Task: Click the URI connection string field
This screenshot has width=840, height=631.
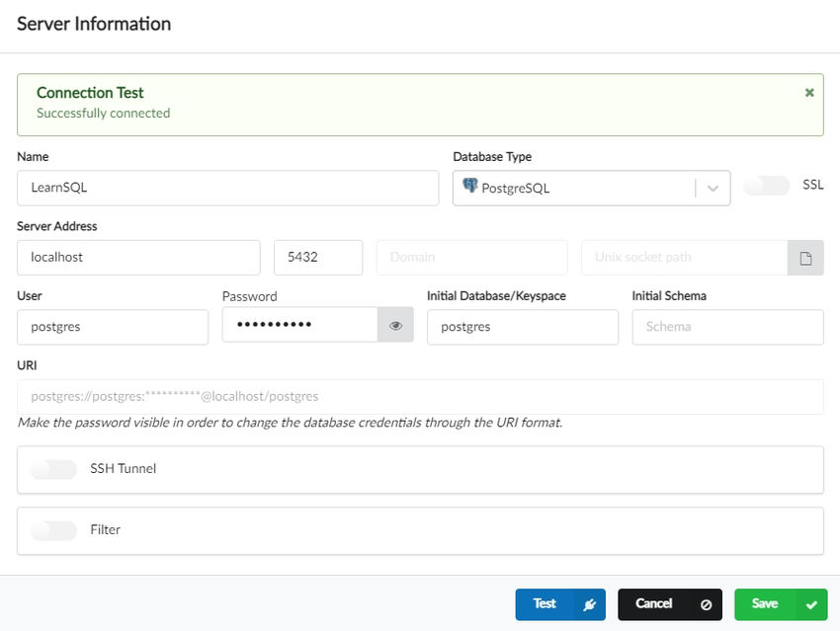Action: (420, 397)
